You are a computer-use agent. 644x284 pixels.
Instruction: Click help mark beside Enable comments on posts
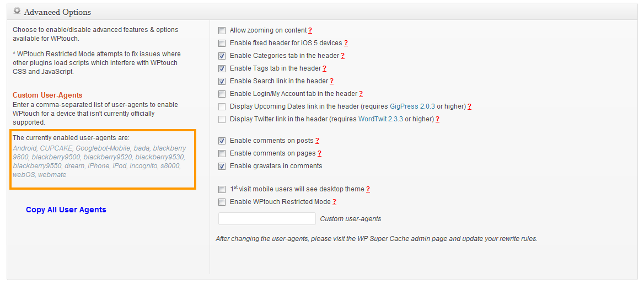coord(318,141)
